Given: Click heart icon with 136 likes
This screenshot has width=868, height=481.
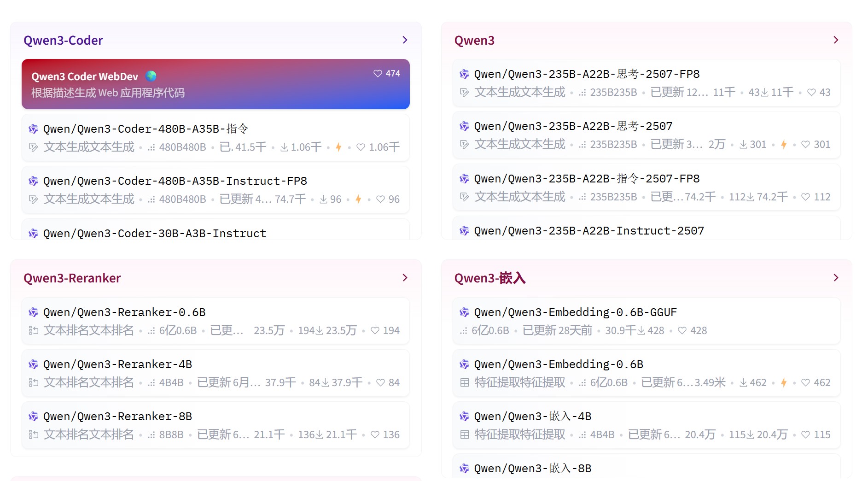Looking at the screenshot, I should [x=375, y=435].
